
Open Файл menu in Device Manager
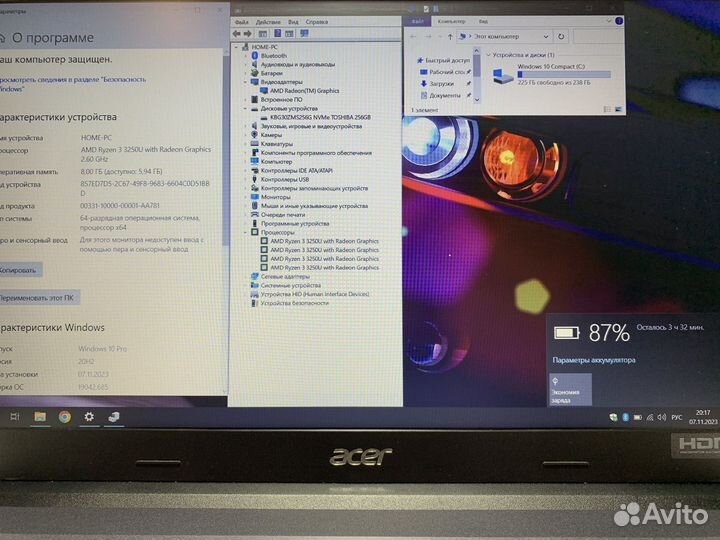[242, 22]
